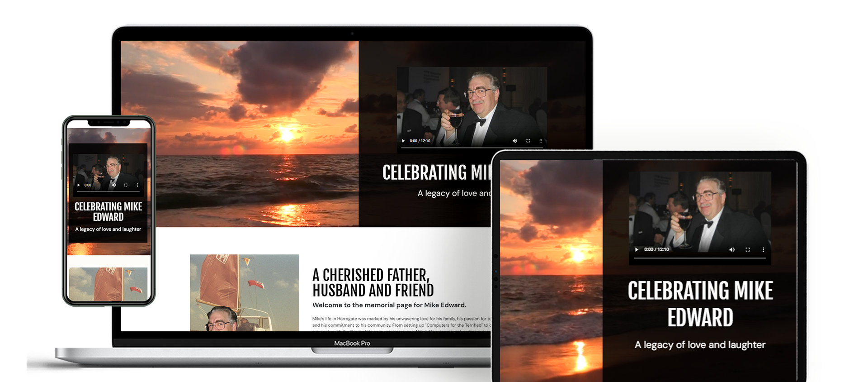Mute the video on the phone screen

(114, 185)
